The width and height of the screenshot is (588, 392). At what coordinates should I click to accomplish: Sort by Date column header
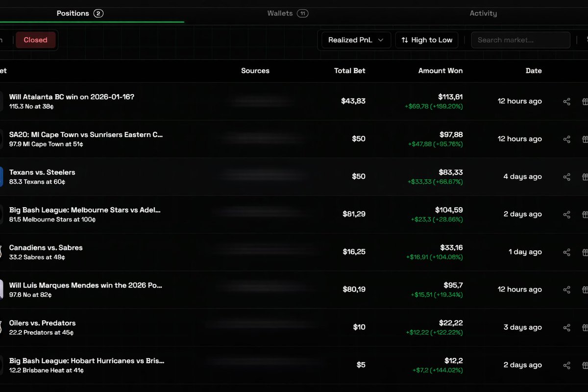(534, 71)
